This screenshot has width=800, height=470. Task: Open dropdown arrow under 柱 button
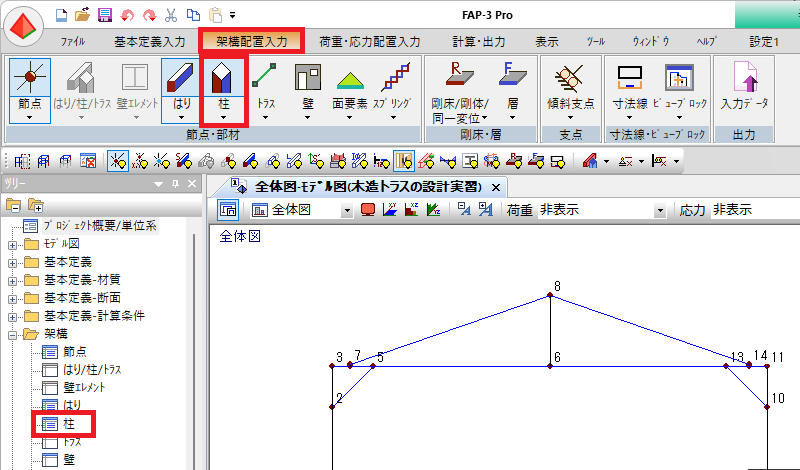click(x=223, y=117)
